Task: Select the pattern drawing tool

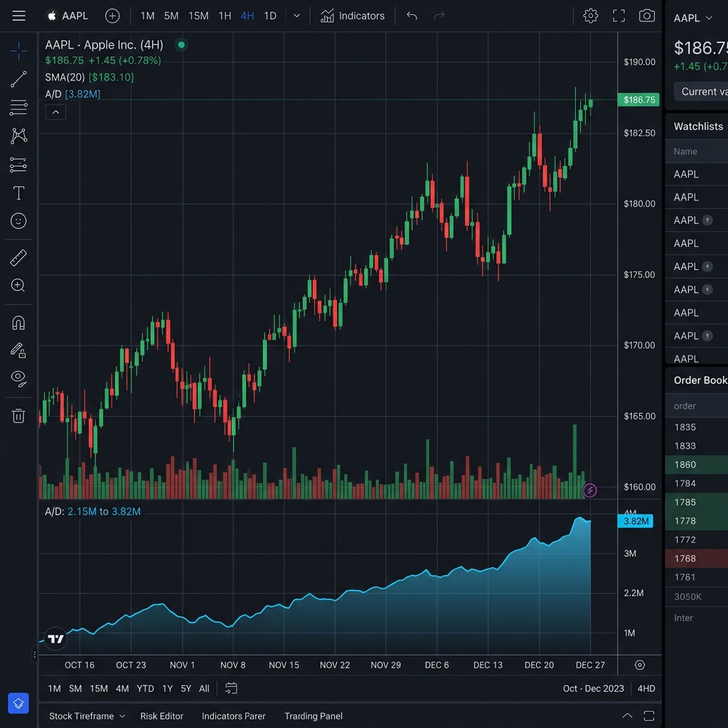Action: 18,136
